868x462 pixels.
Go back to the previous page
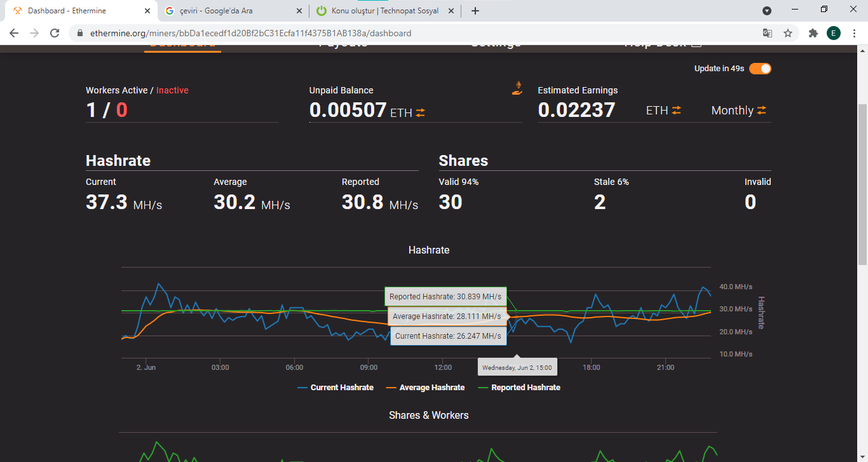(x=14, y=33)
